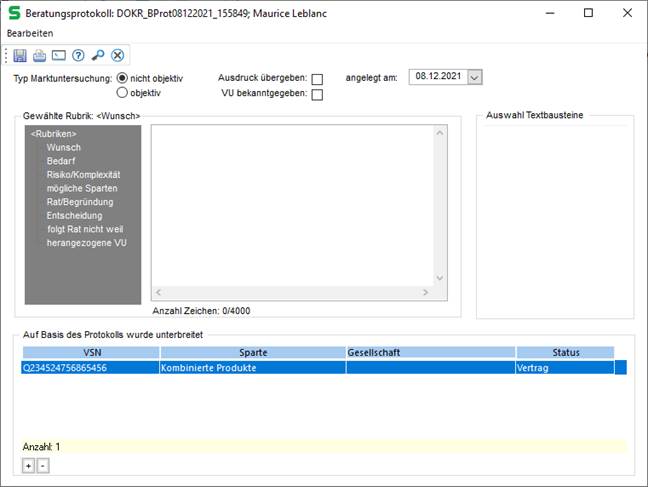The image size is (648, 487).
Task: Remove entry with the minus button
Action: point(42,466)
